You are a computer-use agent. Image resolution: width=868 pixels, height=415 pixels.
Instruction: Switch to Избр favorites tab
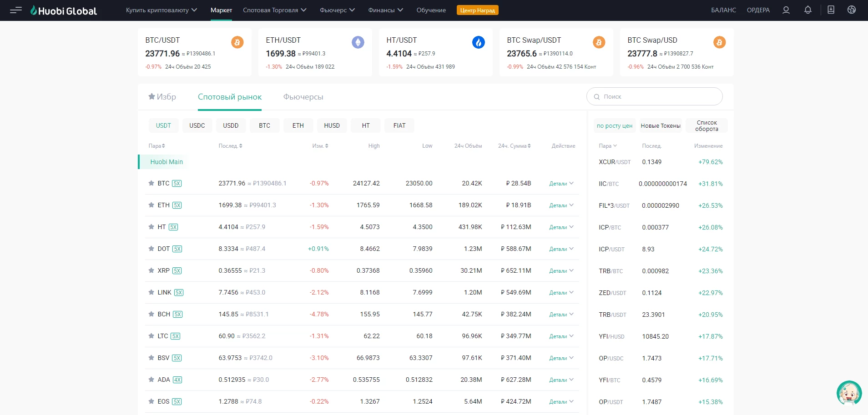point(162,97)
